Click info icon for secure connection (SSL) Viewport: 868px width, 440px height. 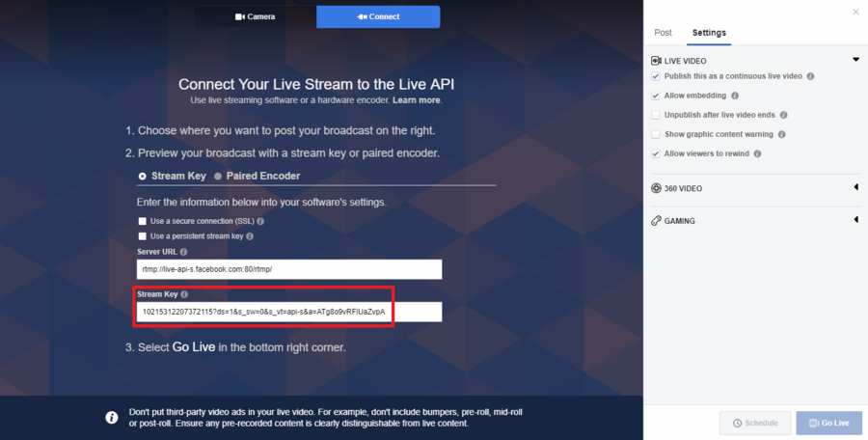coord(260,221)
